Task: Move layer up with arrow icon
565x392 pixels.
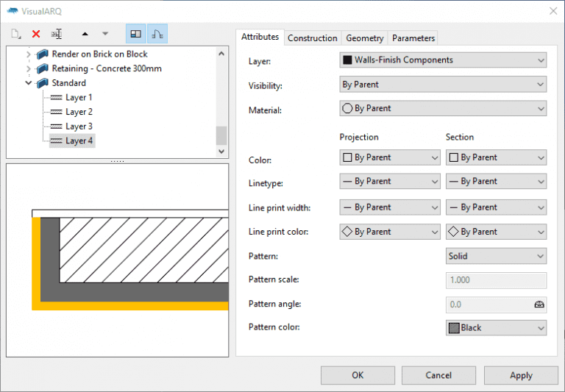Action: coord(85,34)
